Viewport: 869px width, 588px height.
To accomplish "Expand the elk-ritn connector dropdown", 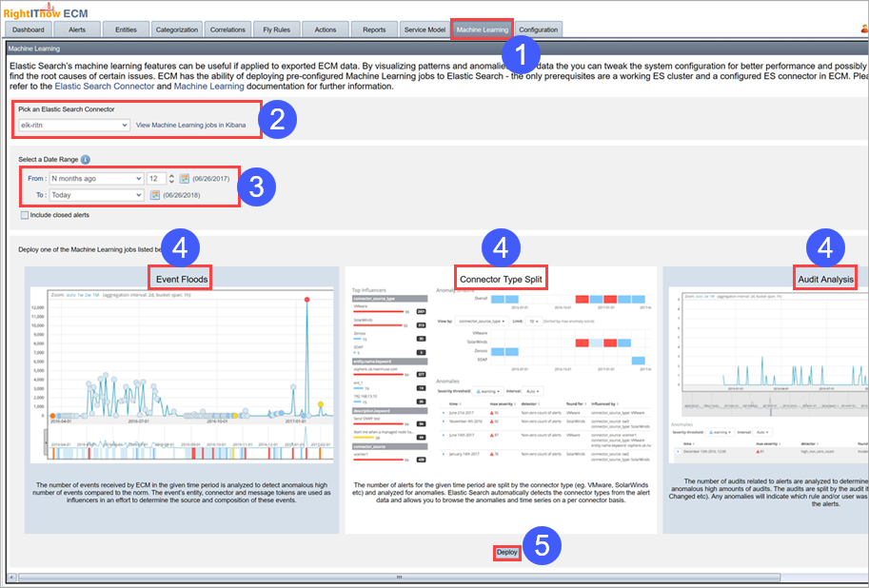I will pyautogui.click(x=74, y=126).
